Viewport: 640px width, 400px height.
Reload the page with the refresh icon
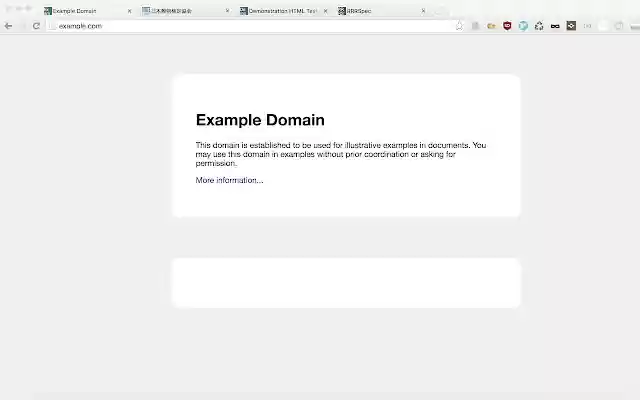36,26
